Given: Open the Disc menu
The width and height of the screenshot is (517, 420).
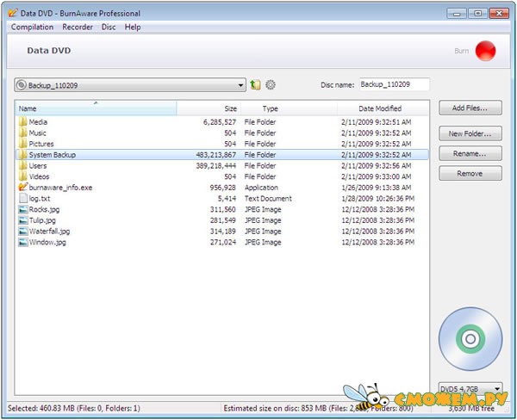Looking at the screenshot, I should pyautogui.click(x=109, y=27).
